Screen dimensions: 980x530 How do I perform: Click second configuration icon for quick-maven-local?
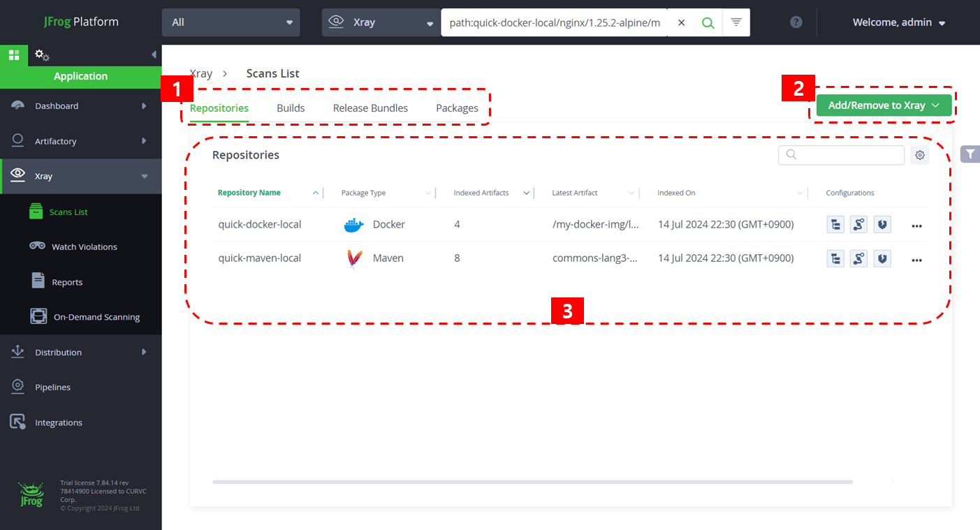pos(858,258)
